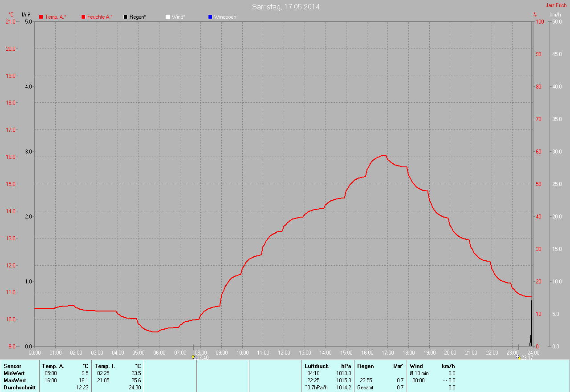
Task: Click the minimum outdoor temperature value '9.5'
Action: click(x=85, y=373)
